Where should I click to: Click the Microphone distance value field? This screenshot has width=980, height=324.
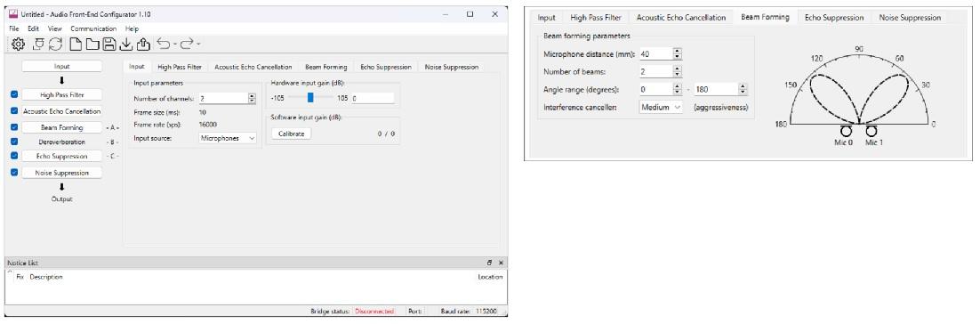point(655,54)
